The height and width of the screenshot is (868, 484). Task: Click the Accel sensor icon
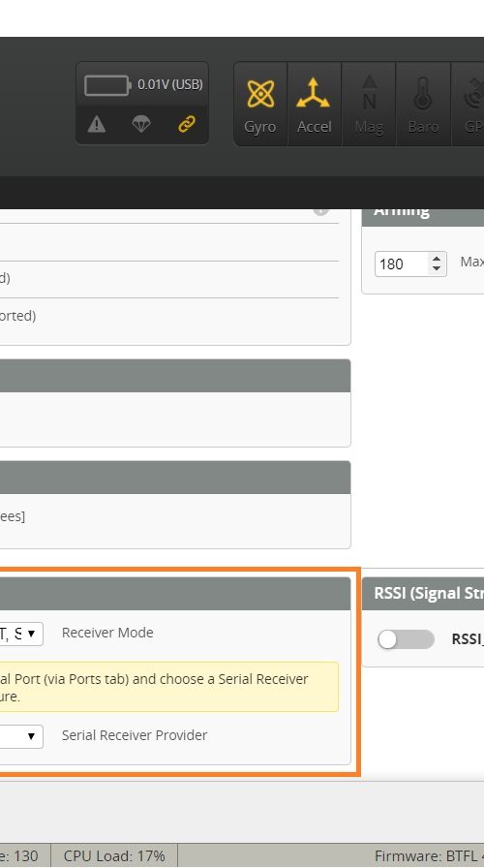point(314,104)
